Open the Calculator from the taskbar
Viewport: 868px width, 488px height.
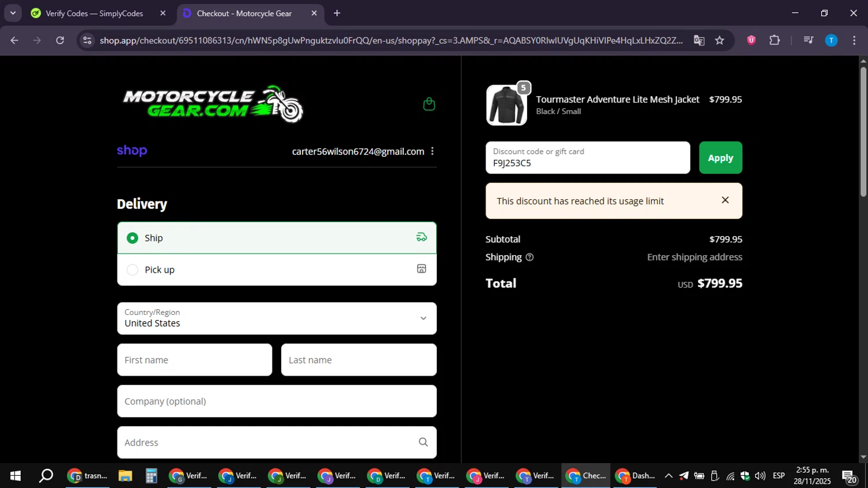pos(151,476)
